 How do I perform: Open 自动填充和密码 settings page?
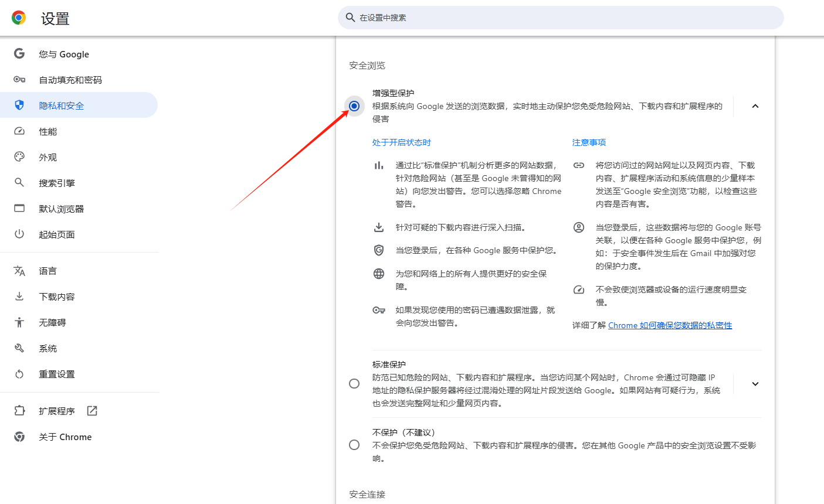(x=79, y=80)
